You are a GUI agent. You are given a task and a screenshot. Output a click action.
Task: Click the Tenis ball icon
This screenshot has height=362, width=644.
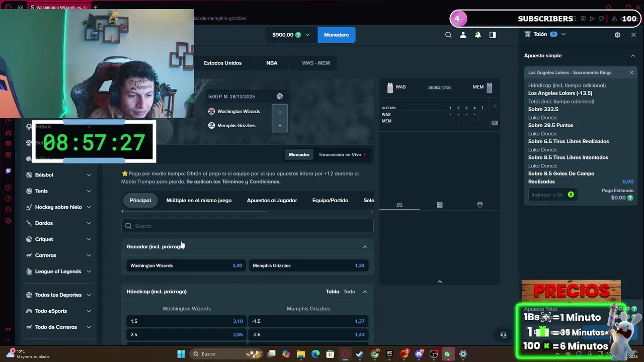(x=29, y=191)
